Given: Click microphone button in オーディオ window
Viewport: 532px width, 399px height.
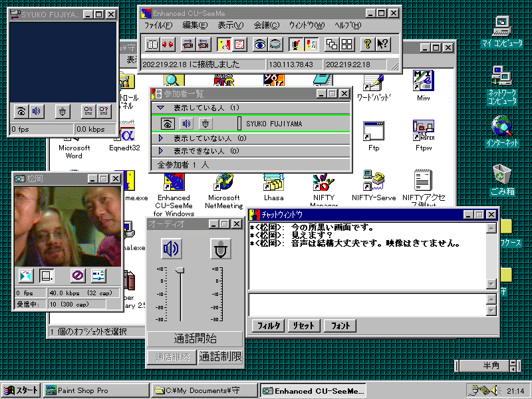Looking at the screenshot, I should (221, 249).
